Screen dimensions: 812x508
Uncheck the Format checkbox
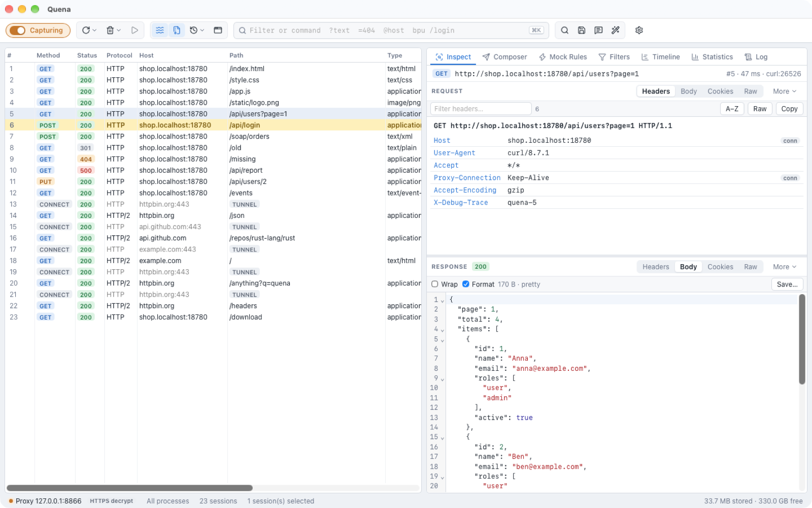(x=465, y=284)
